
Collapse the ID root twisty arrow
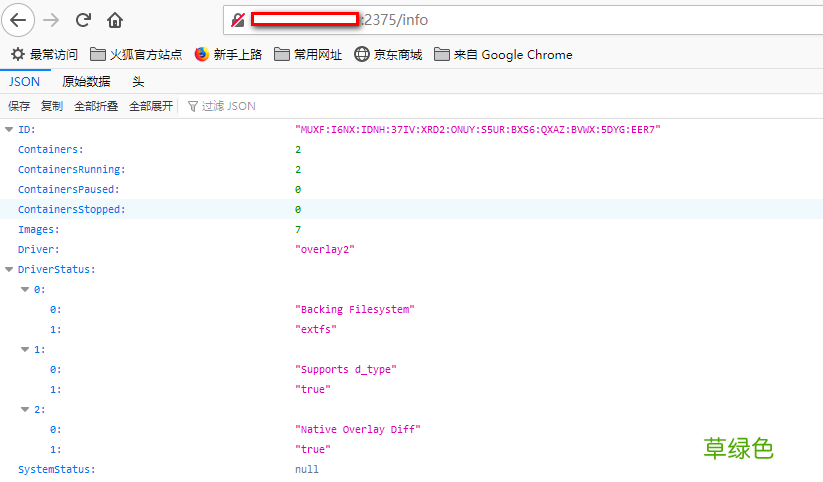[9, 130]
